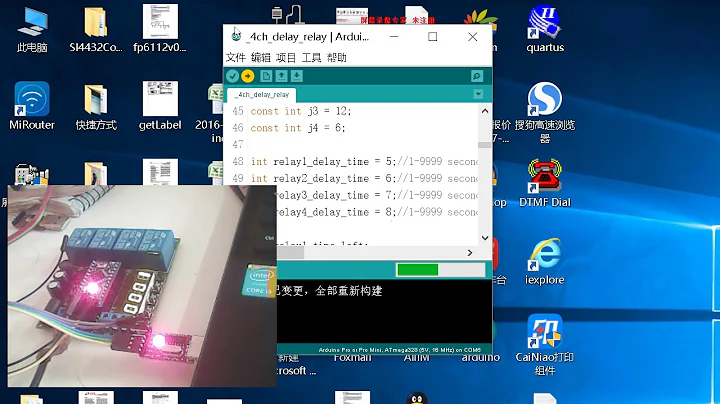Create a new sketch with New icon
Screen dimensions: 720x404
(x=266, y=76)
